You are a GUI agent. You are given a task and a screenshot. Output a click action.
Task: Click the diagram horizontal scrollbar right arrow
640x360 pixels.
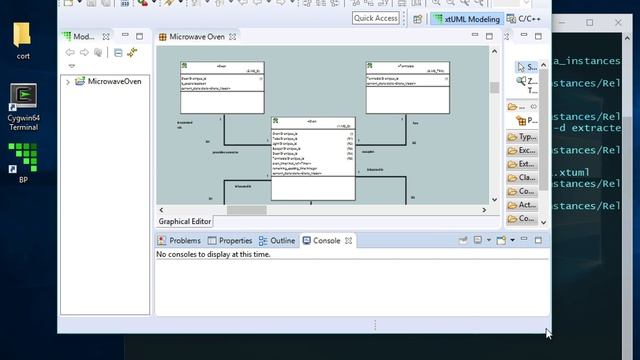484,210
